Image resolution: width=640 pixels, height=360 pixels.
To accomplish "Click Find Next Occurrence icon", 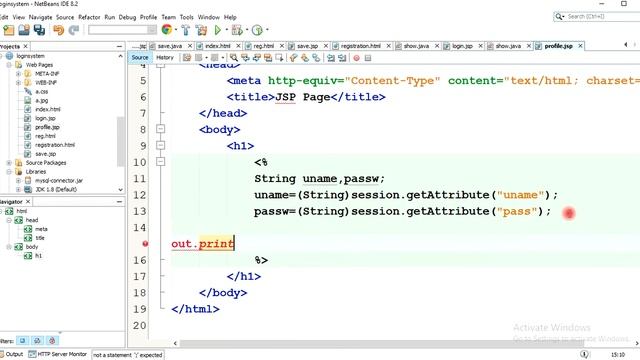I will pyautogui.click(x=256, y=58).
